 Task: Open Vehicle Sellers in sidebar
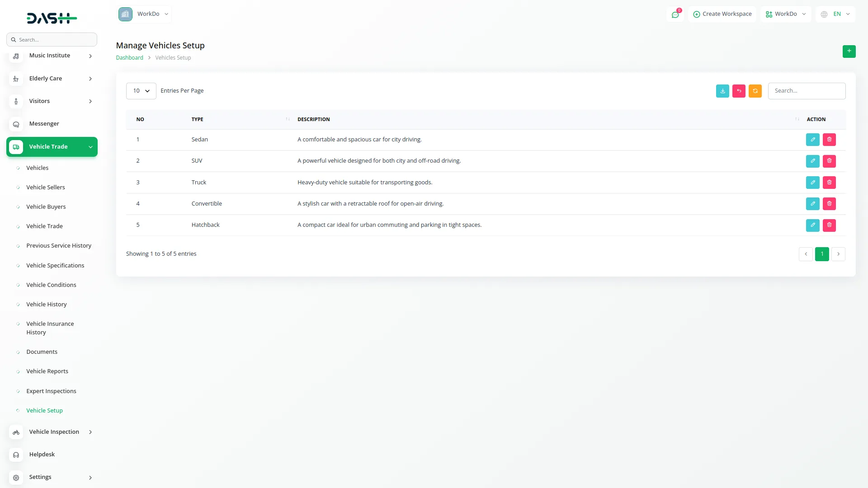coord(45,187)
